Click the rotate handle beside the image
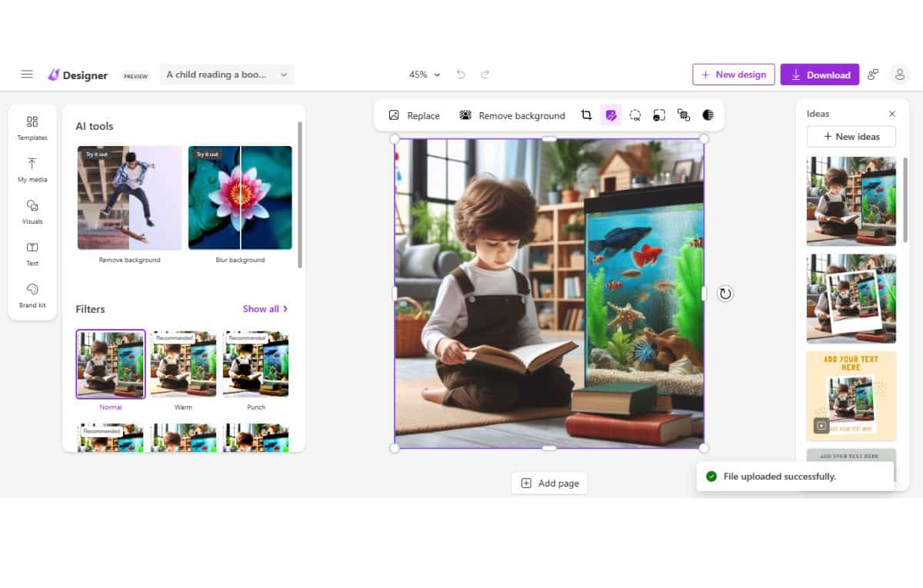 pos(725,294)
